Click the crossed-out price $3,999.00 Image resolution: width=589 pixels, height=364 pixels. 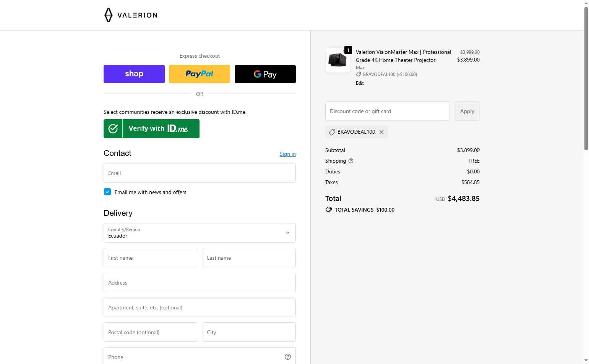pos(470,52)
